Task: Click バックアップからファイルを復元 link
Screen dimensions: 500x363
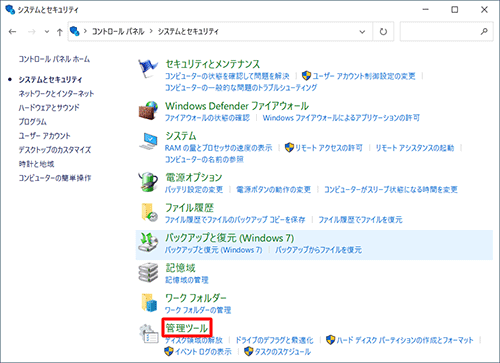Action: (318, 250)
